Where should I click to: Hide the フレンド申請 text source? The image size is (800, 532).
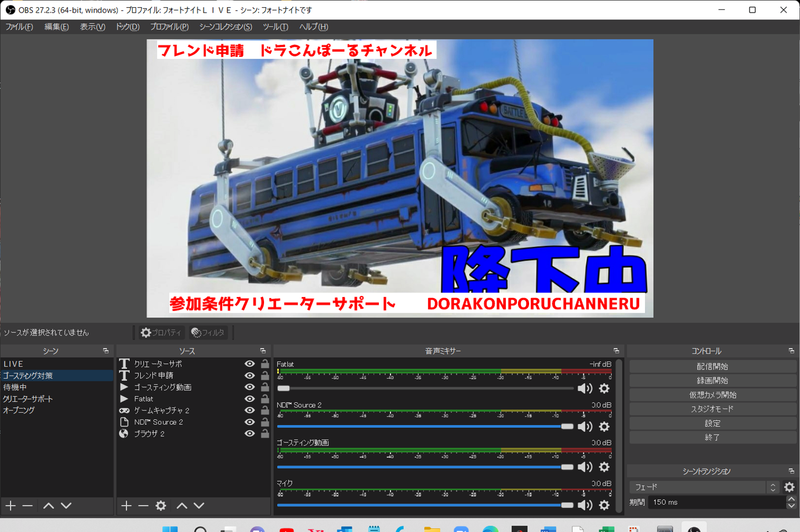pos(250,375)
